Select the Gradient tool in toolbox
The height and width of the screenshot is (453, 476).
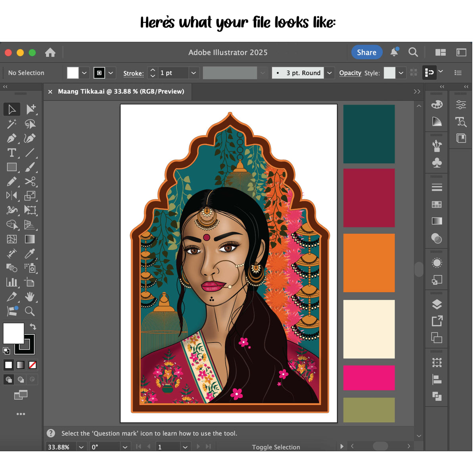(x=30, y=239)
